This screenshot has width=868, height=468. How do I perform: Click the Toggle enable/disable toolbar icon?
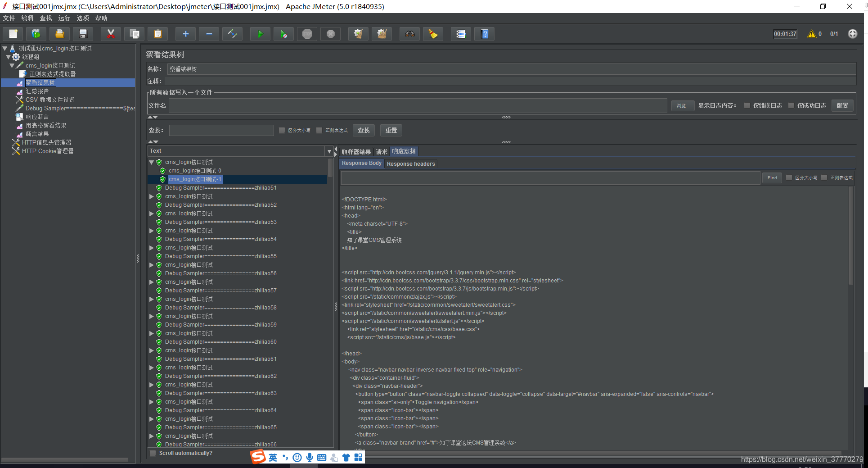(232, 34)
